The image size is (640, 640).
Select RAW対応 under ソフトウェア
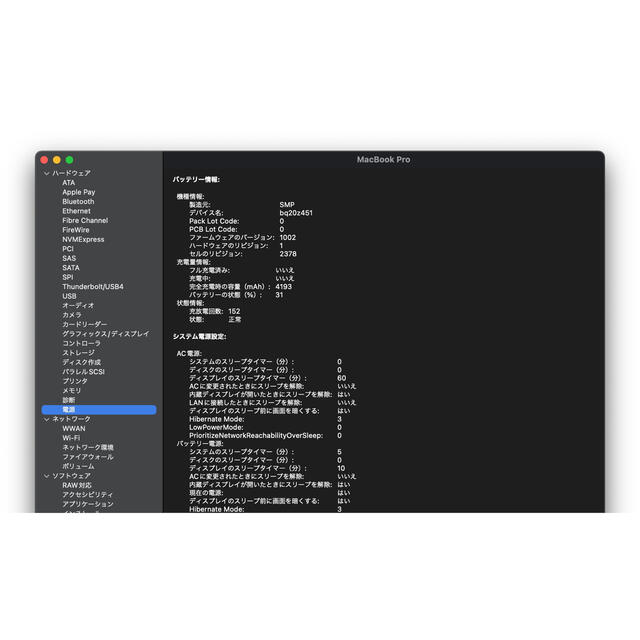click(x=77, y=485)
